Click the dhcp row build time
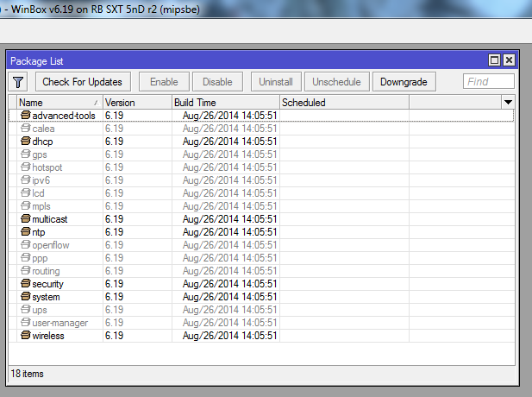This screenshot has height=397, width=532. [229, 142]
